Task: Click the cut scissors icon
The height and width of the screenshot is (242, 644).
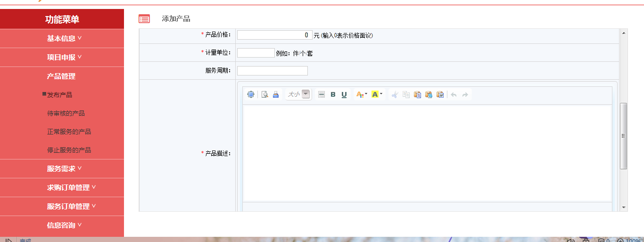Action: pos(395,94)
